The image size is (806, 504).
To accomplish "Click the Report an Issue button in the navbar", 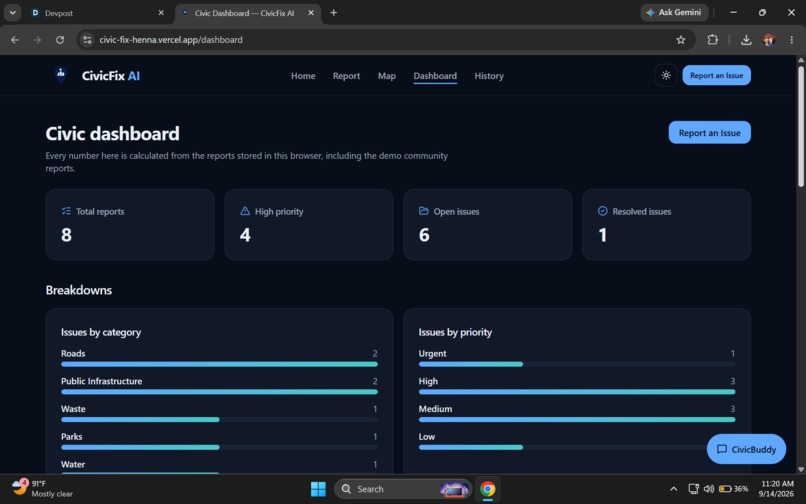I will point(716,76).
